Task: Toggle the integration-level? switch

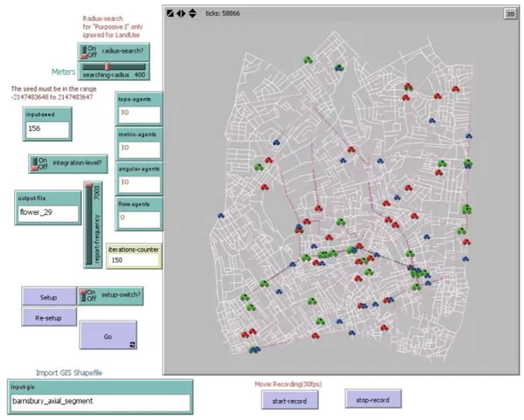Action: [x=68, y=164]
